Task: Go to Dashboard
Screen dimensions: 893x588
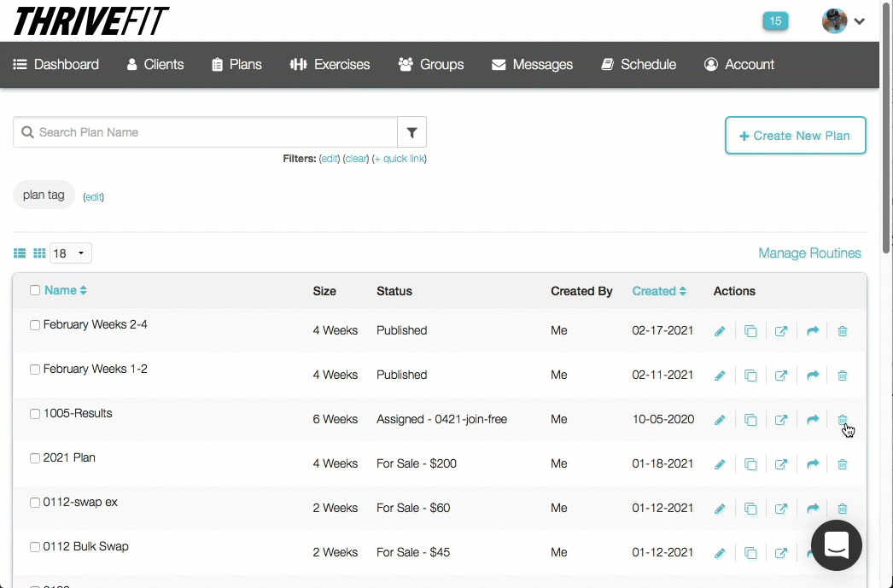Action: 55,64
